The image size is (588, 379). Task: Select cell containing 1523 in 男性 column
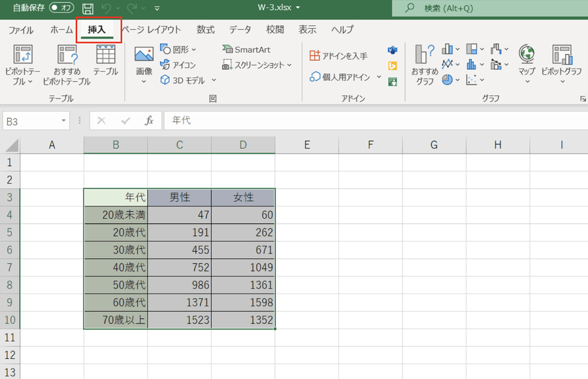coord(180,320)
